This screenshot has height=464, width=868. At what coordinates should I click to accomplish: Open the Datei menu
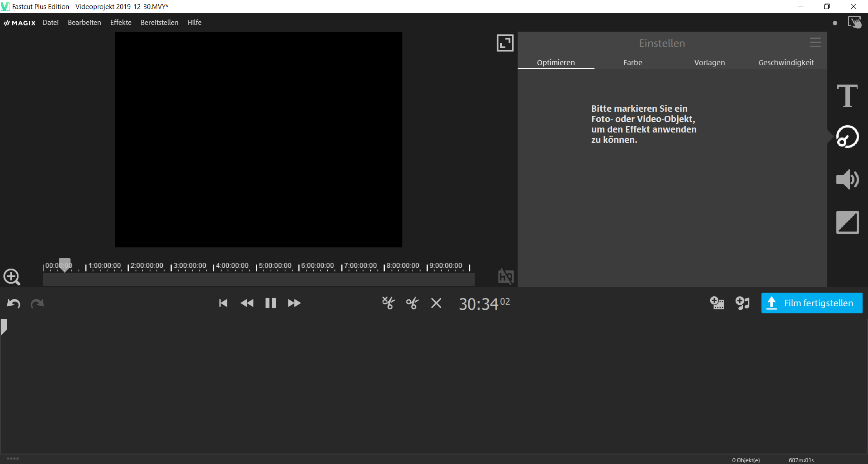pos(51,23)
